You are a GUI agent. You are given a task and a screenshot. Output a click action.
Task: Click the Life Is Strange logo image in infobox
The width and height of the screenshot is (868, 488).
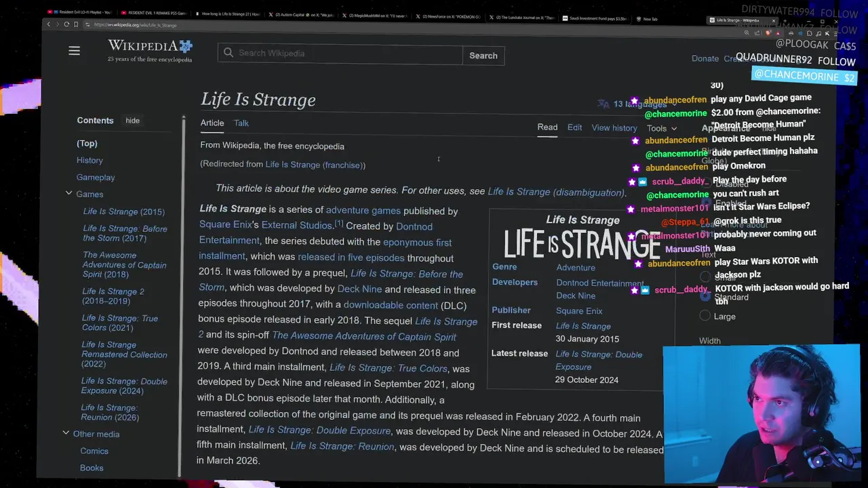click(x=582, y=243)
